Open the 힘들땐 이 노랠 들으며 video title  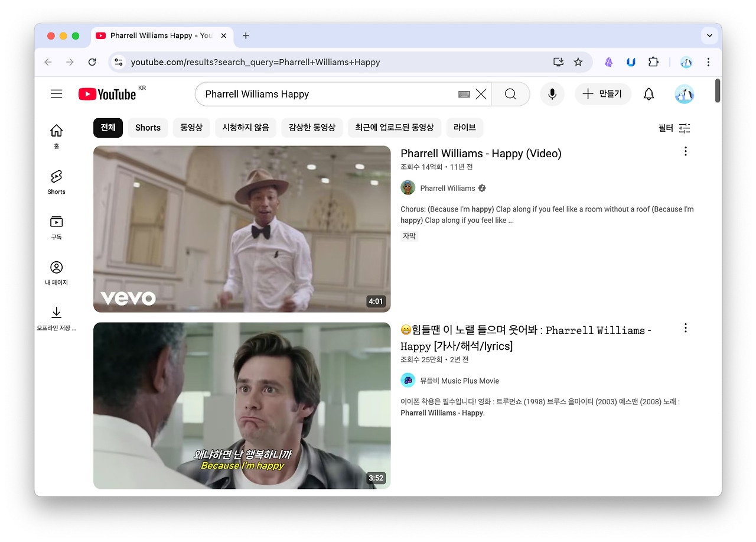[x=526, y=338]
